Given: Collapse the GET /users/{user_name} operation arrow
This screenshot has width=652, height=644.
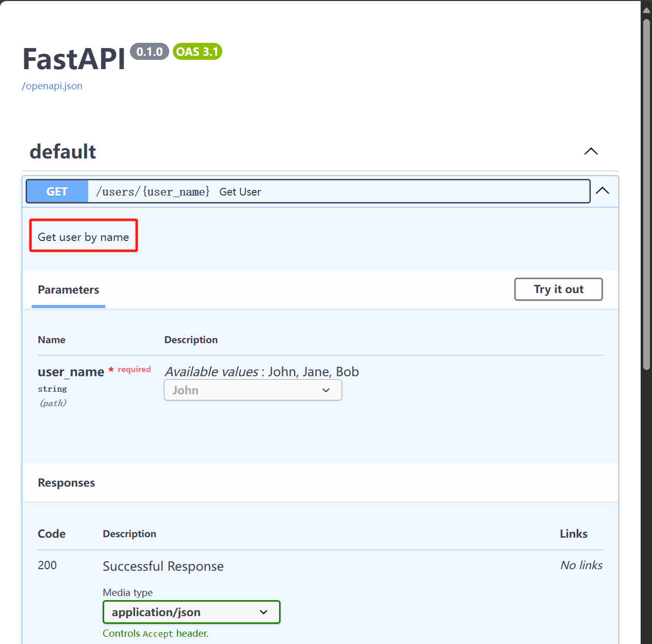Looking at the screenshot, I should pyautogui.click(x=602, y=191).
